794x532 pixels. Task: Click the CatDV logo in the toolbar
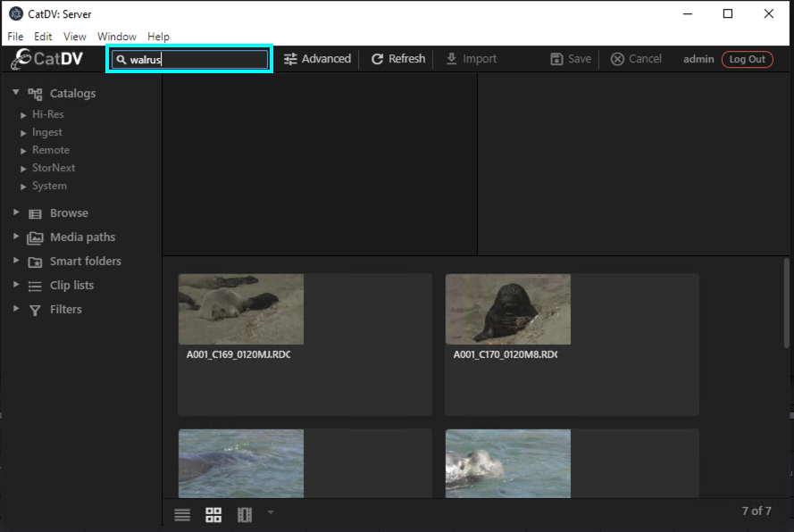tap(46, 59)
